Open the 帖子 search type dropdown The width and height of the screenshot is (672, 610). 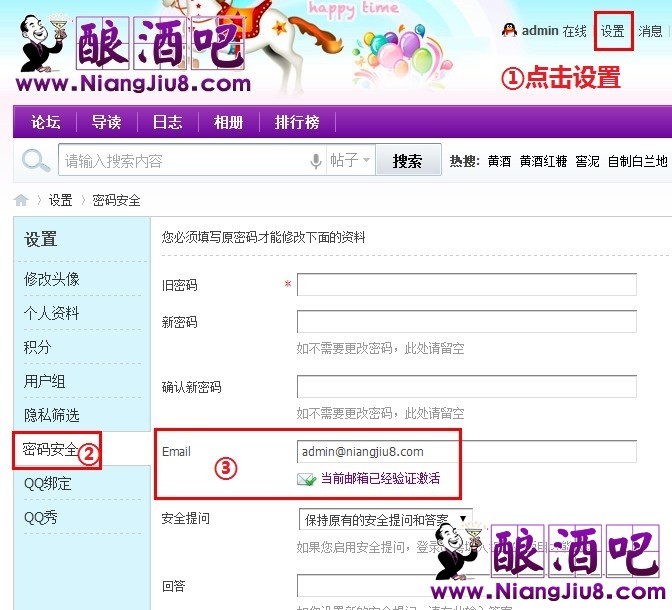pyautogui.click(x=350, y=160)
